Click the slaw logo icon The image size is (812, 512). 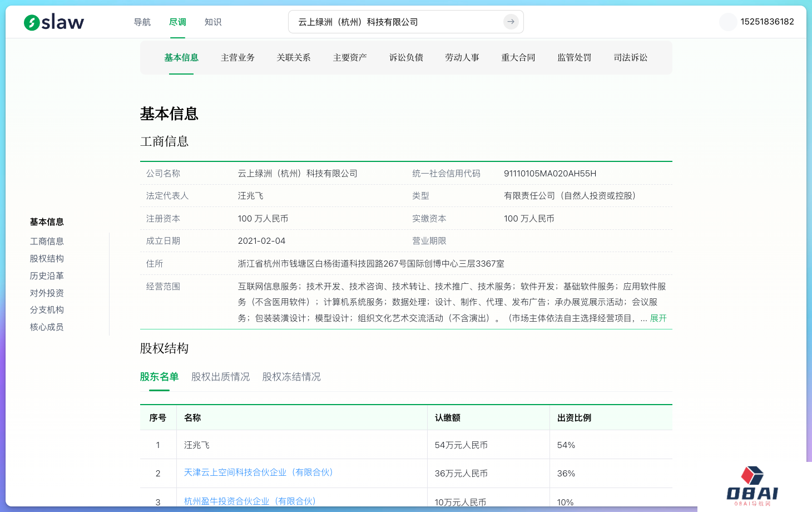(x=32, y=22)
